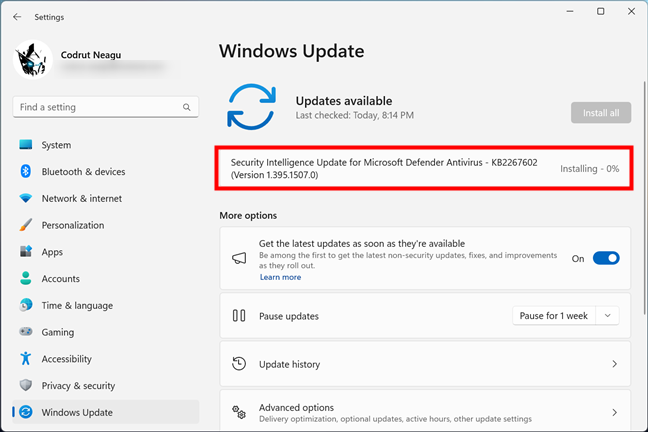Follow the Learn more link
Image resolution: width=648 pixels, height=432 pixels.
(280, 277)
